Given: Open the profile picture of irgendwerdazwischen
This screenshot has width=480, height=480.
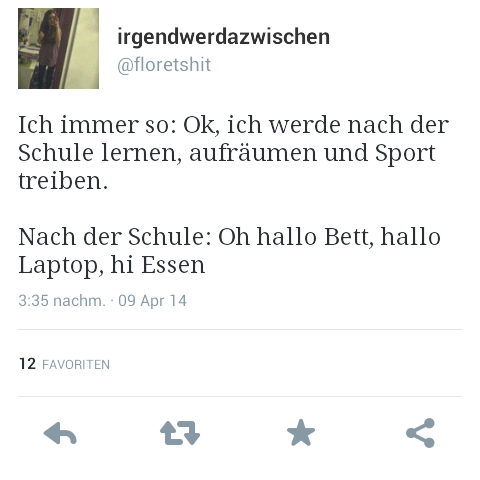Looking at the screenshot, I should point(58,48).
